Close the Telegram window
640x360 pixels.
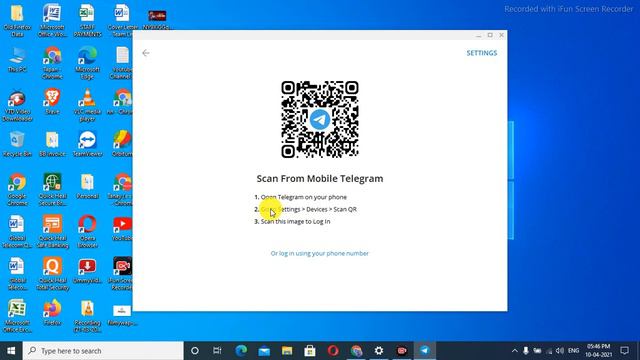tap(501, 36)
